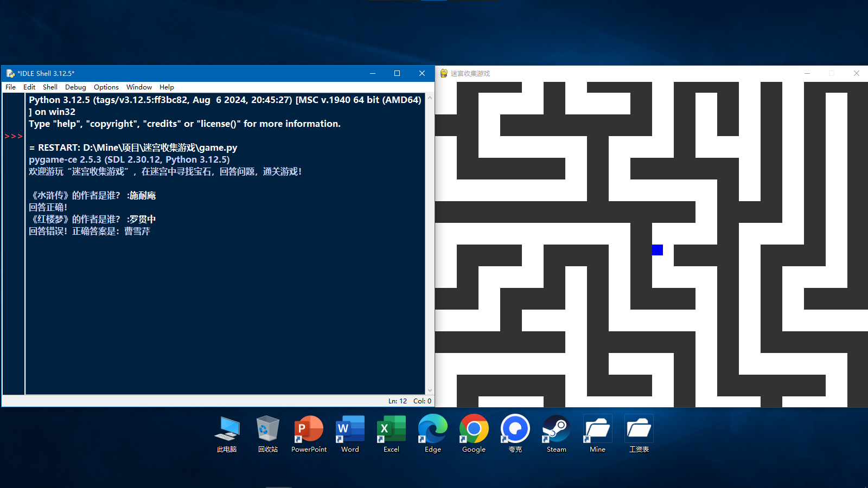Click the blue player square in maze
This screenshot has height=488, width=868.
tap(658, 250)
